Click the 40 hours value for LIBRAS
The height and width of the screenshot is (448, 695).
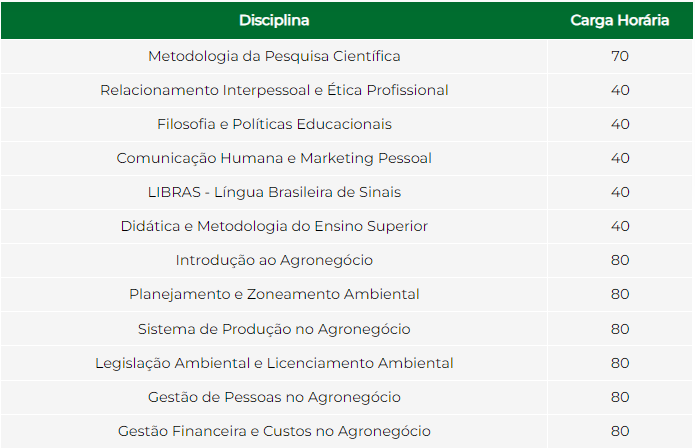pos(620,192)
